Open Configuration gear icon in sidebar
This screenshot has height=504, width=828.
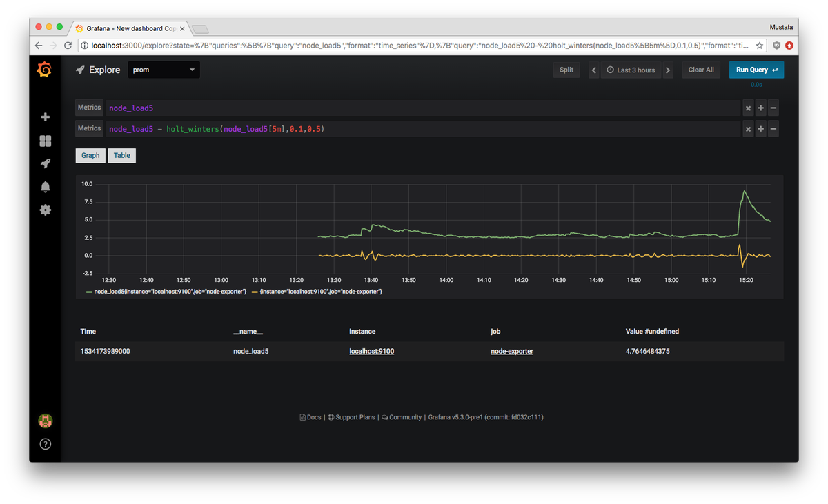coord(46,210)
